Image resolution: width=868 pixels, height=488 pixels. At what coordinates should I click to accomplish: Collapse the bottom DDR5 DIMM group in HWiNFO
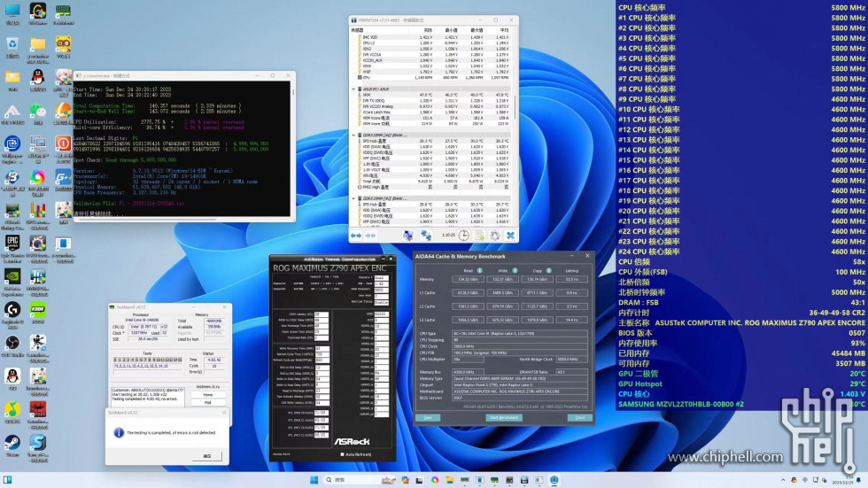click(353, 198)
